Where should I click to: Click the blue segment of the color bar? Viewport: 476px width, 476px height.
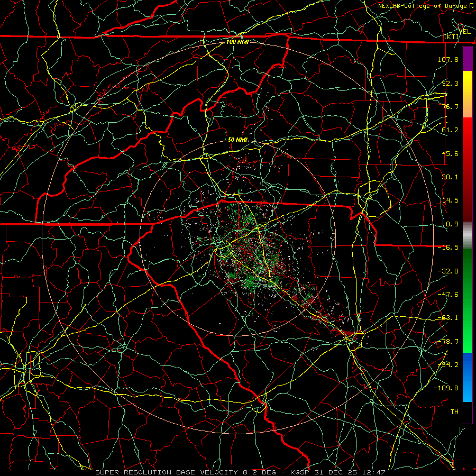(x=467, y=377)
